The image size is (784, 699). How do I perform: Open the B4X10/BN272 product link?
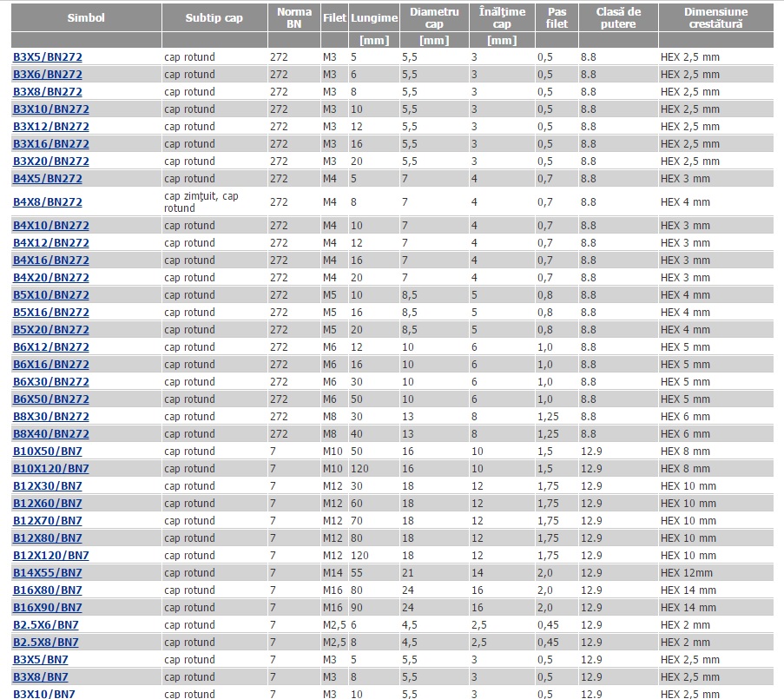click(x=51, y=226)
